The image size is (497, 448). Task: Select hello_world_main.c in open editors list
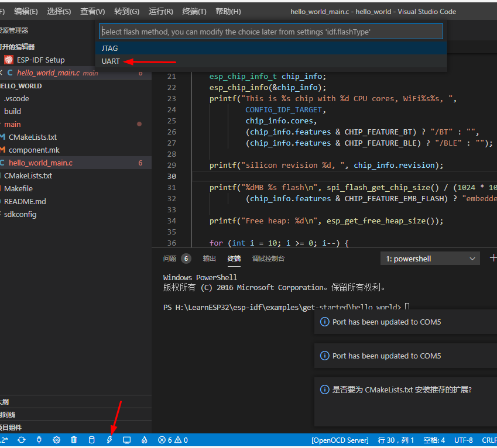[76, 73]
